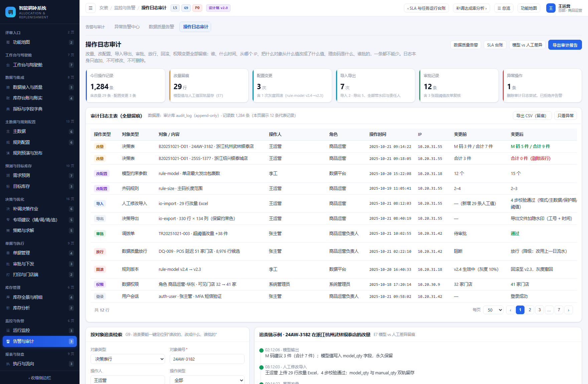The width and height of the screenshot is (588, 384).
Task: Click the 设计稿 v2.0 badge in header
Action: click(218, 8)
